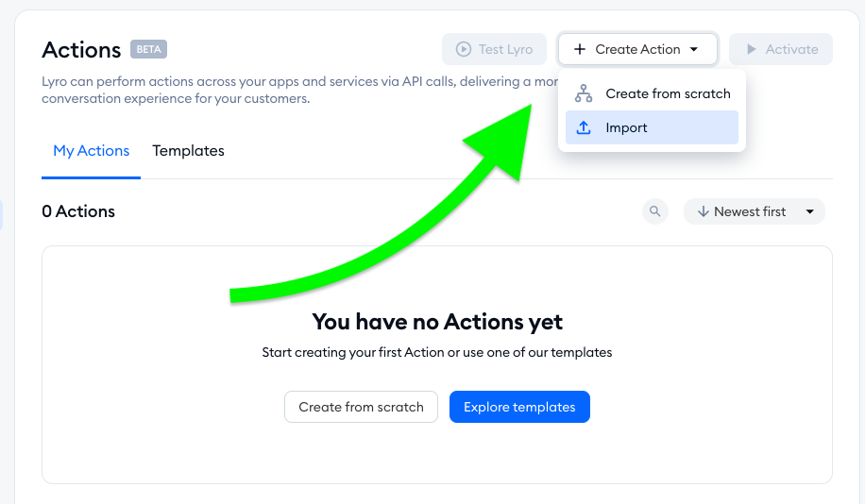Image resolution: width=865 pixels, height=504 pixels.
Task: Open the Newest first sort dropdown
Action: (x=755, y=211)
